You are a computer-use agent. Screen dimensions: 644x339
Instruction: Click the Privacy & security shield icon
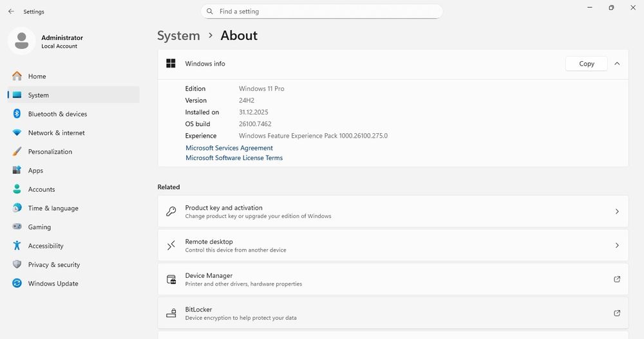click(17, 264)
